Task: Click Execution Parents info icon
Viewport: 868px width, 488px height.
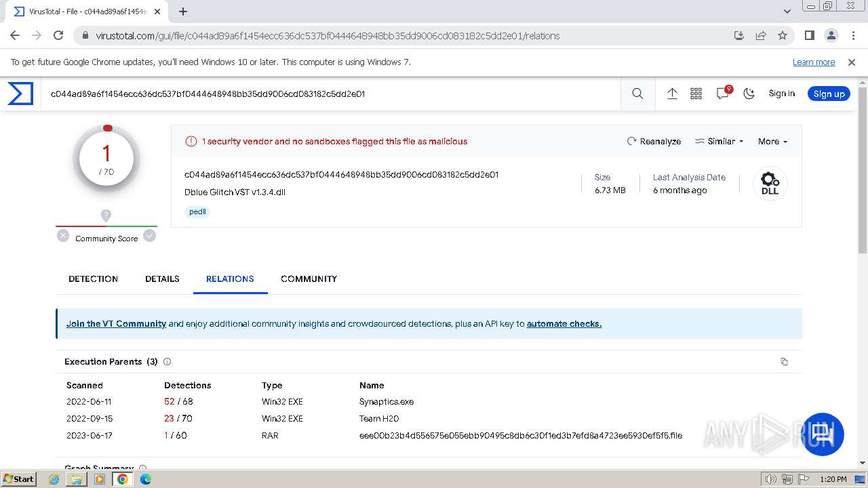Action: (x=167, y=362)
